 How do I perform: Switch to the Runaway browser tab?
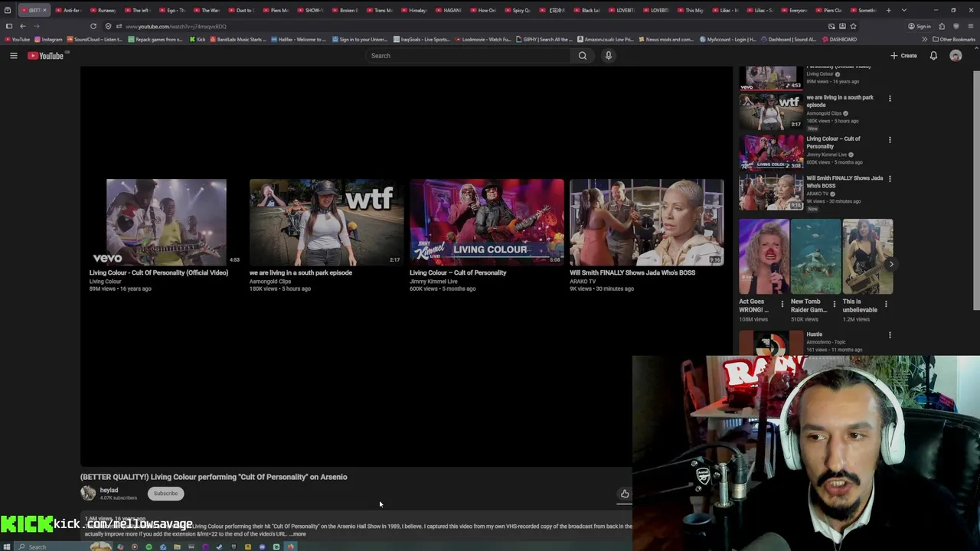[x=103, y=10]
